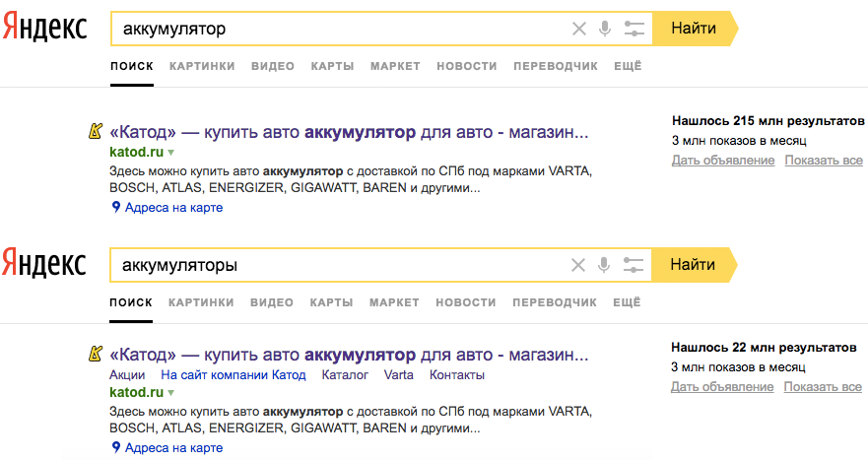The height and width of the screenshot is (460, 868).
Task: Clear the bottom search query 'аккумуляторы'
Action: pyautogui.click(x=578, y=265)
